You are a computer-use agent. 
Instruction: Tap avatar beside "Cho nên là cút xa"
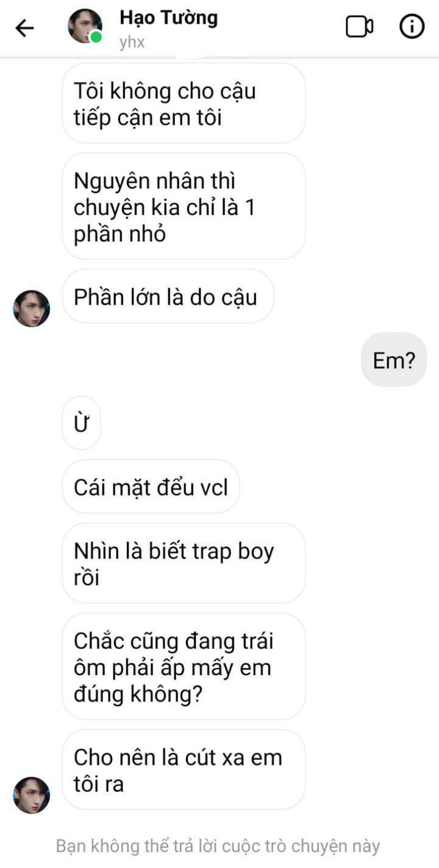tap(31, 795)
